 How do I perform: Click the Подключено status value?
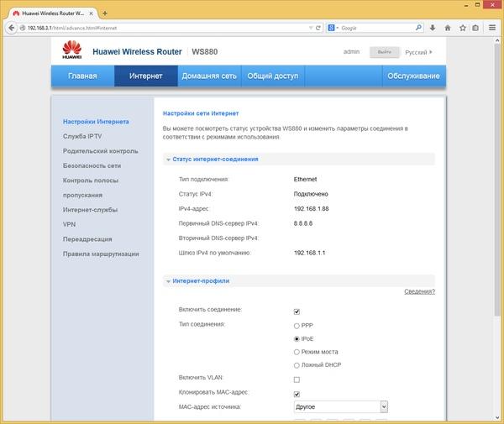pyautogui.click(x=311, y=194)
